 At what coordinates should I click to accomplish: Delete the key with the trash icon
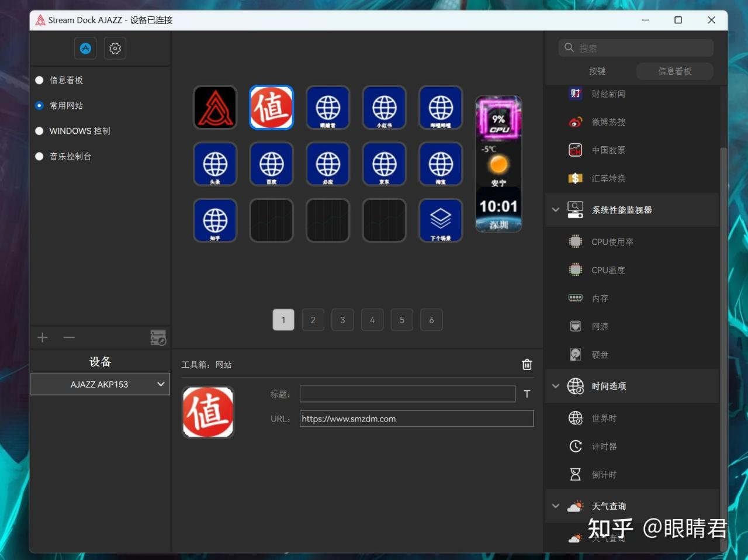point(527,364)
